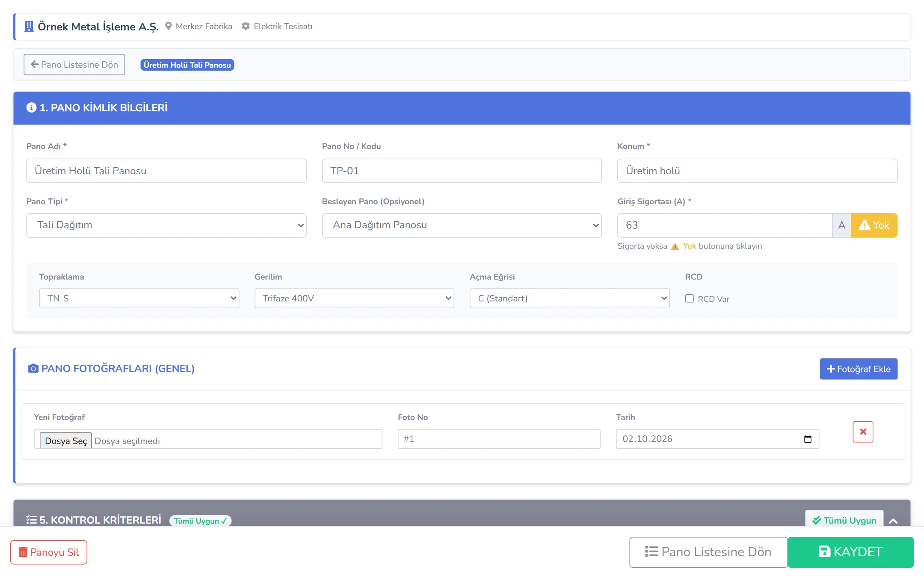
Task: Click the Fotoğraf Ekle button
Action: [x=859, y=369]
